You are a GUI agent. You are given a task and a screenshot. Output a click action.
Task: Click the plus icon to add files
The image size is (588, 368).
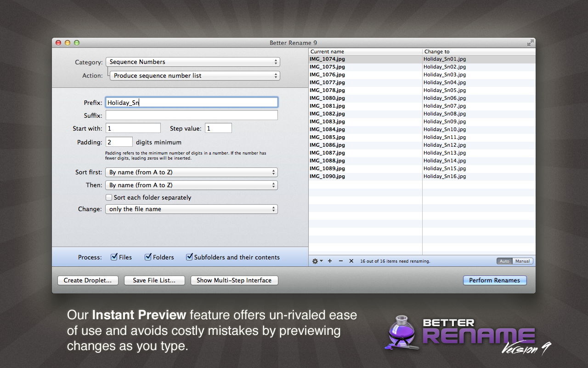coord(330,261)
